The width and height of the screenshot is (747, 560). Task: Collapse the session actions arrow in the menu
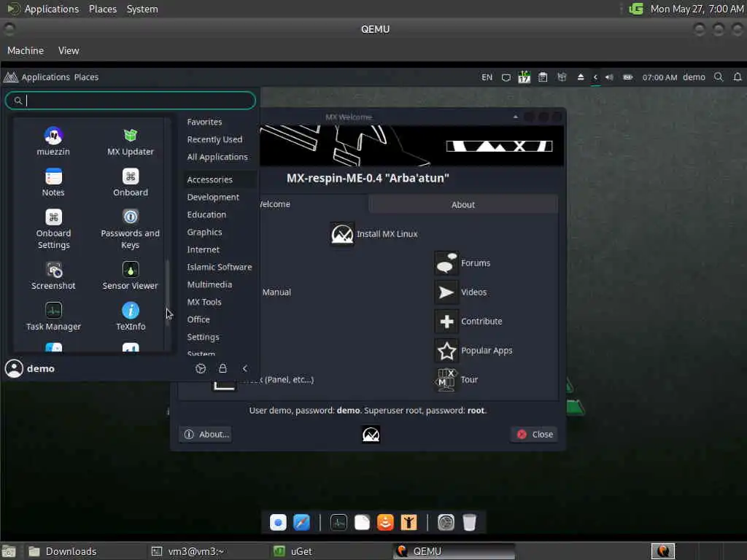pyautogui.click(x=245, y=368)
